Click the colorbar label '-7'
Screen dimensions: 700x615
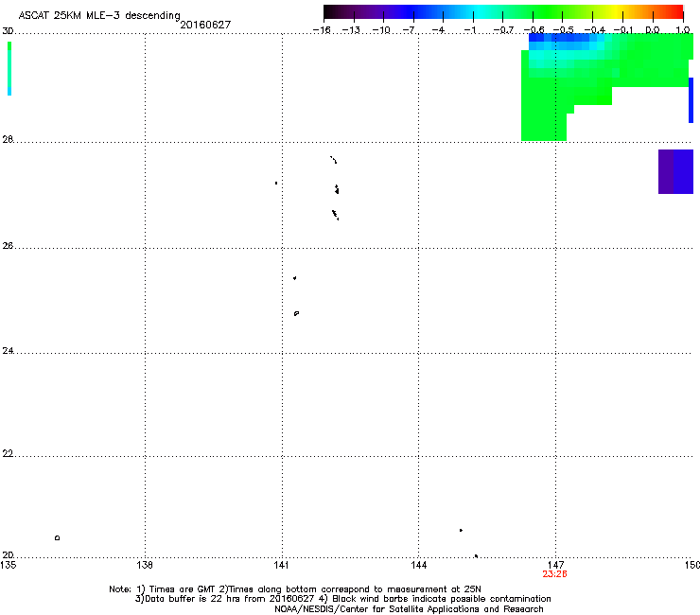click(x=409, y=30)
